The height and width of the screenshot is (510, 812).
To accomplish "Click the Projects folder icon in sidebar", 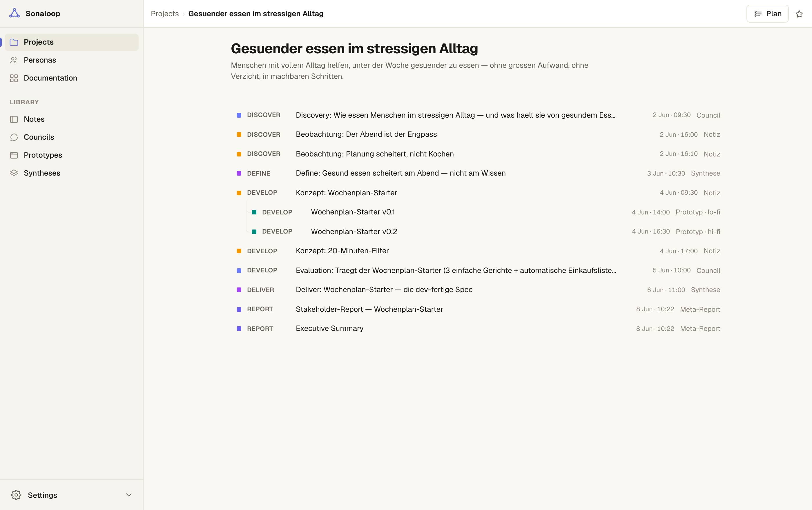I will coord(14,42).
